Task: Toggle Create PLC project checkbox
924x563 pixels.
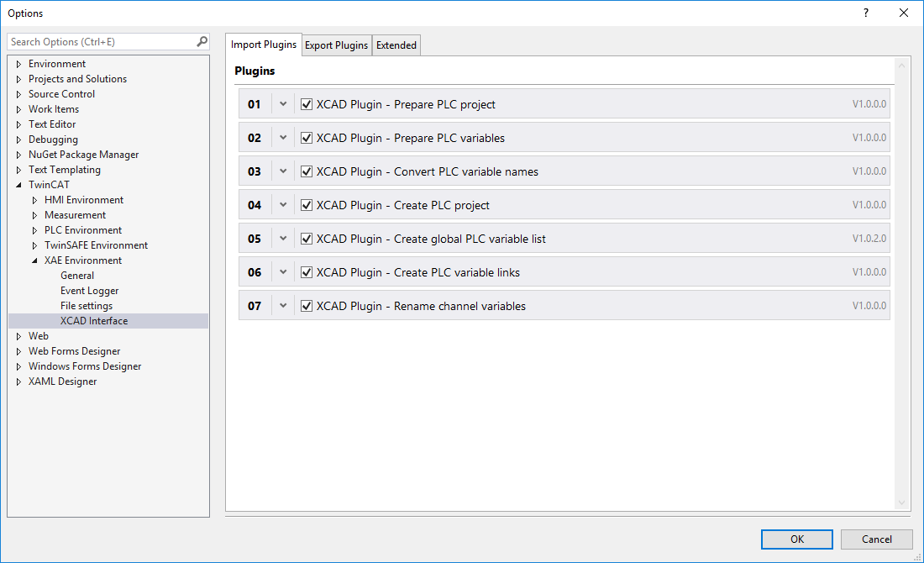Action: [x=307, y=205]
